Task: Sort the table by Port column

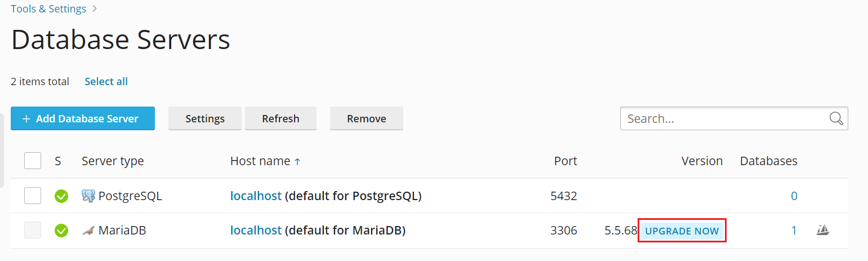Action: click(x=565, y=161)
